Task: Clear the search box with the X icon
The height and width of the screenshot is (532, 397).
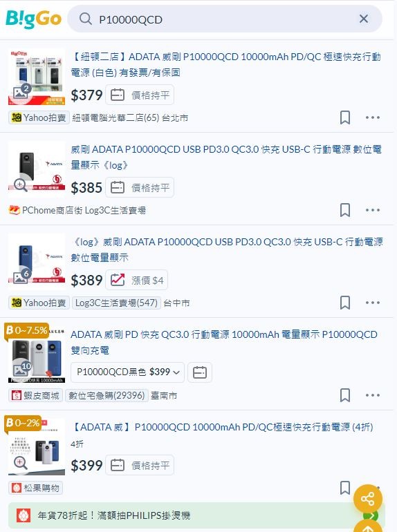Action: 363,19
